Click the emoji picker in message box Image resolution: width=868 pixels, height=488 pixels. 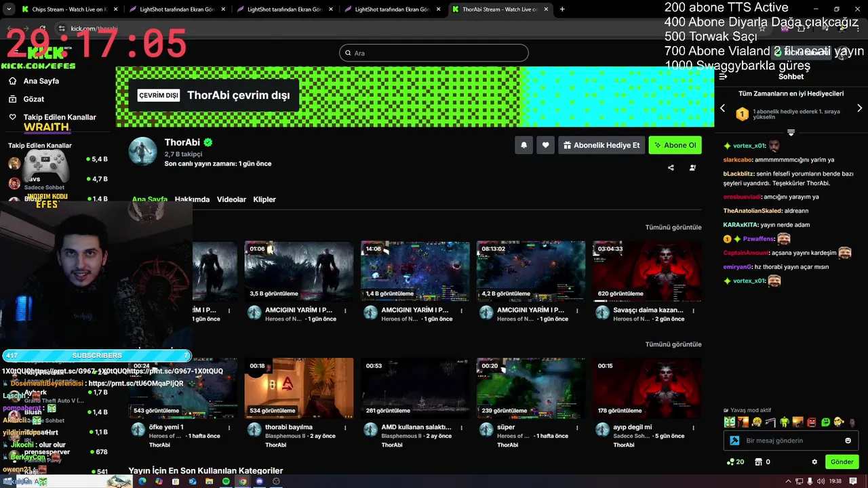point(848,441)
